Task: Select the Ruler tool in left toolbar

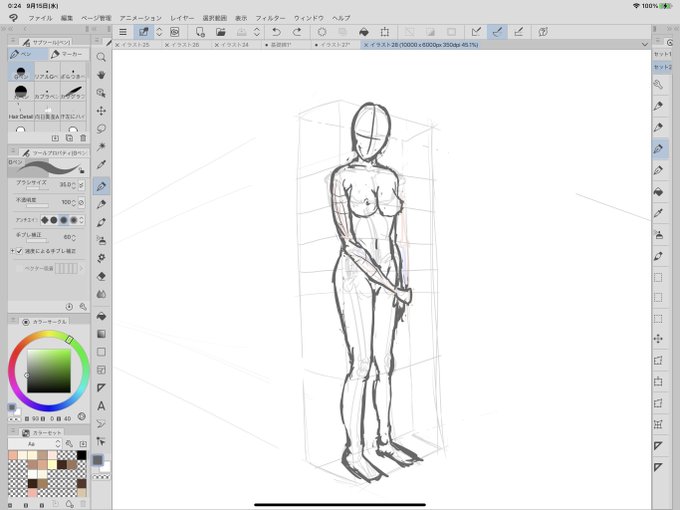Action: [101, 388]
